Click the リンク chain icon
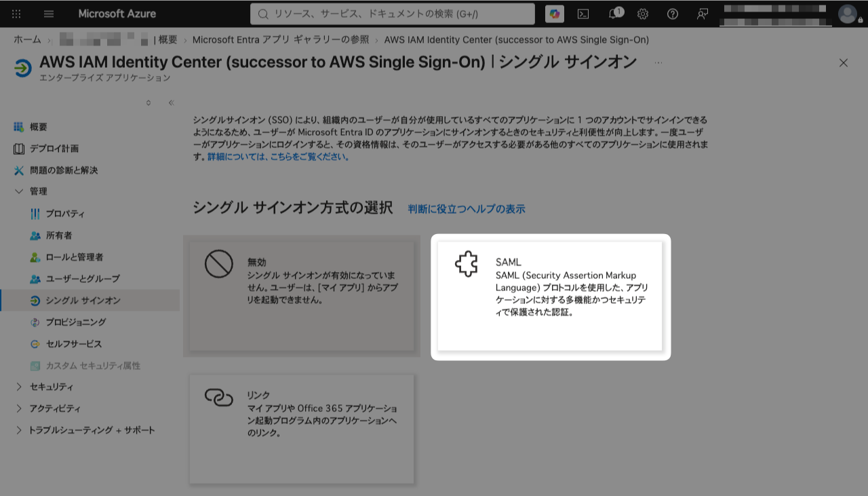This screenshot has height=496, width=868. point(219,398)
